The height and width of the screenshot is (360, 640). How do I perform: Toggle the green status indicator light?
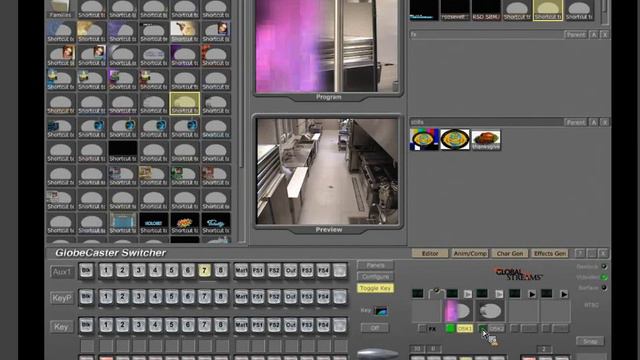[604, 277]
